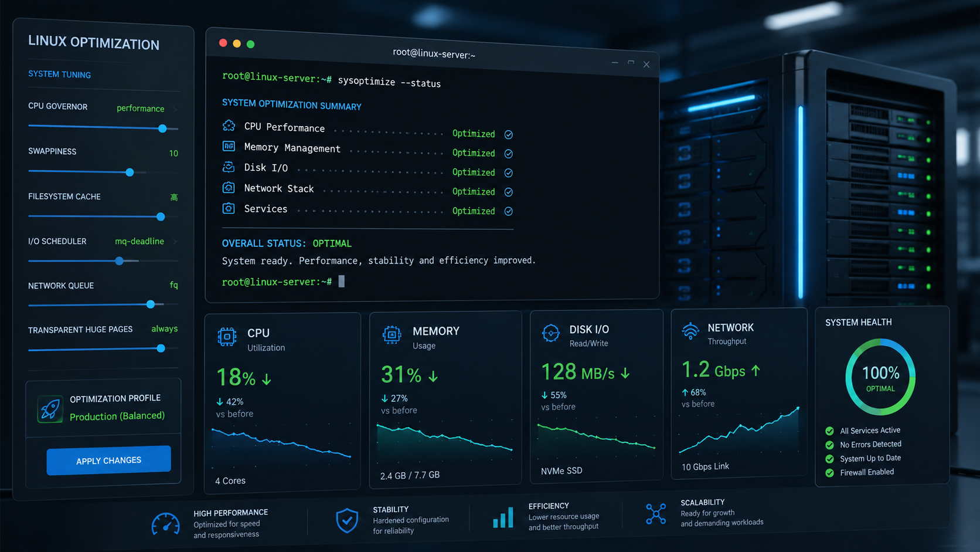The image size is (980, 552).
Task: Click the Efficiency bar chart icon
Action: click(x=503, y=517)
